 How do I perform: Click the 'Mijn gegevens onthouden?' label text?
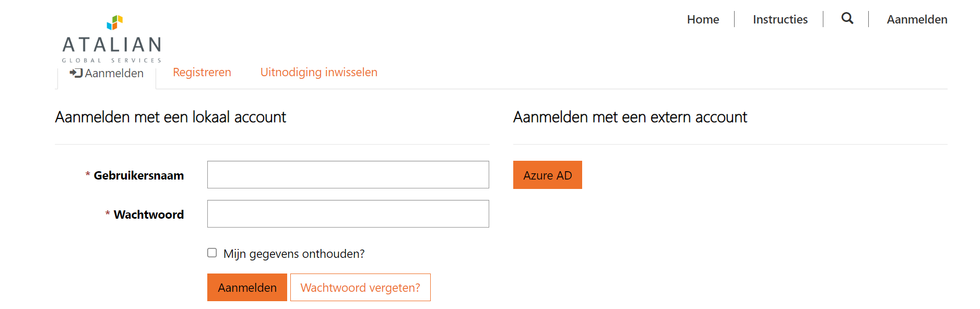(x=294, y=254)
